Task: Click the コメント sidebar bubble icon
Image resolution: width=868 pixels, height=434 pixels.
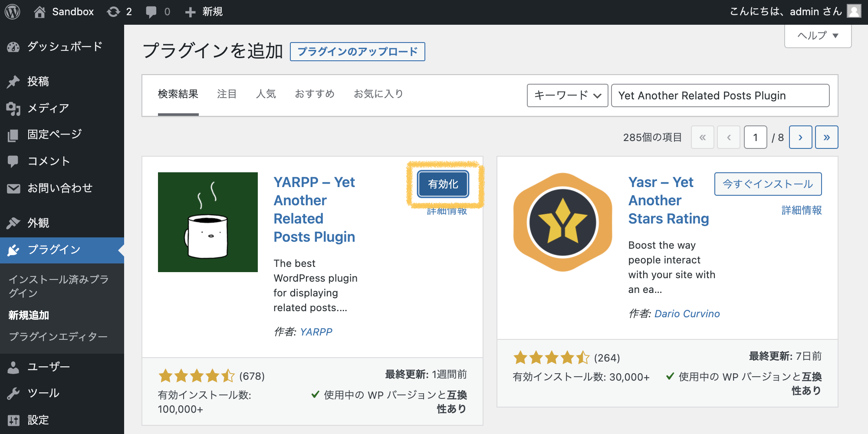Action: pos(13,161)
